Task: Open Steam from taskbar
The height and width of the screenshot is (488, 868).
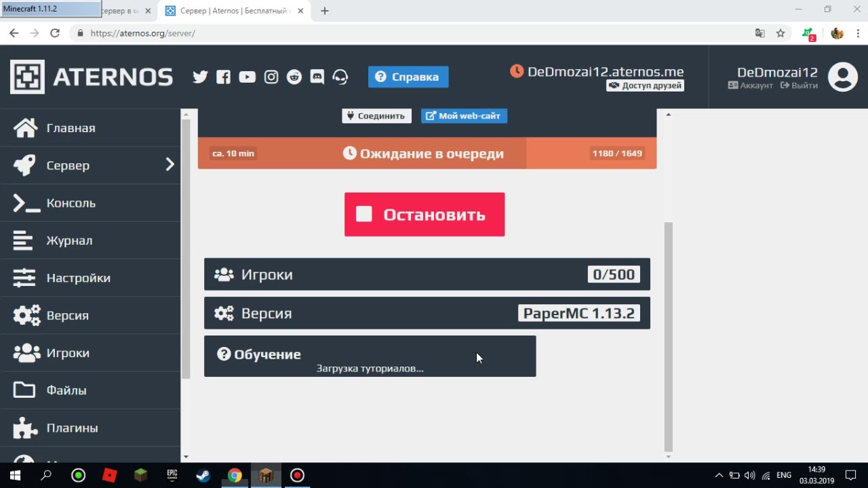Action: coord(203,475)
